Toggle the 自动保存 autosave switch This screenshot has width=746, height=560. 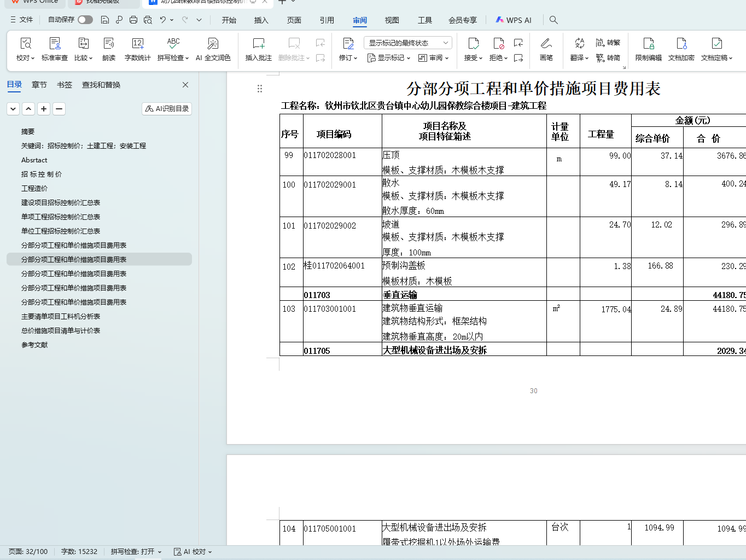tap(85, 20)
